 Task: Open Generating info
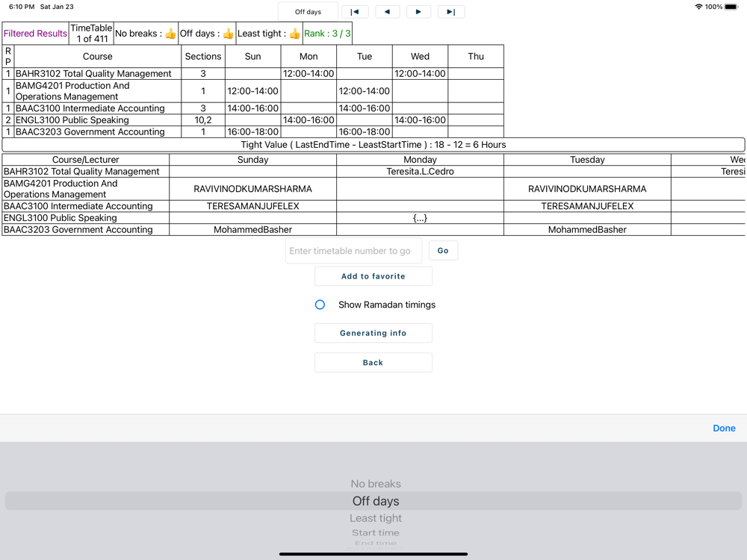tap(373, 333)
